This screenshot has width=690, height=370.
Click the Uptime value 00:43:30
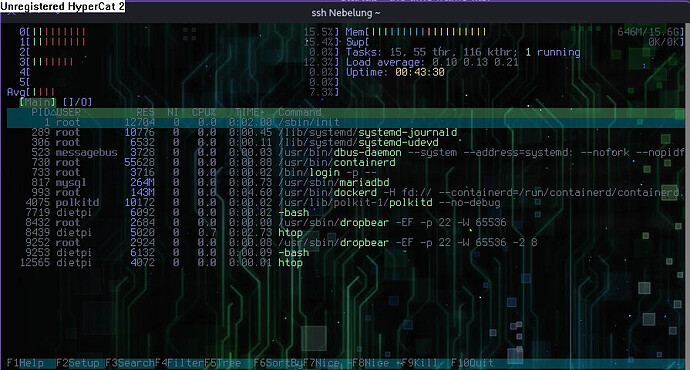point(420,72)
